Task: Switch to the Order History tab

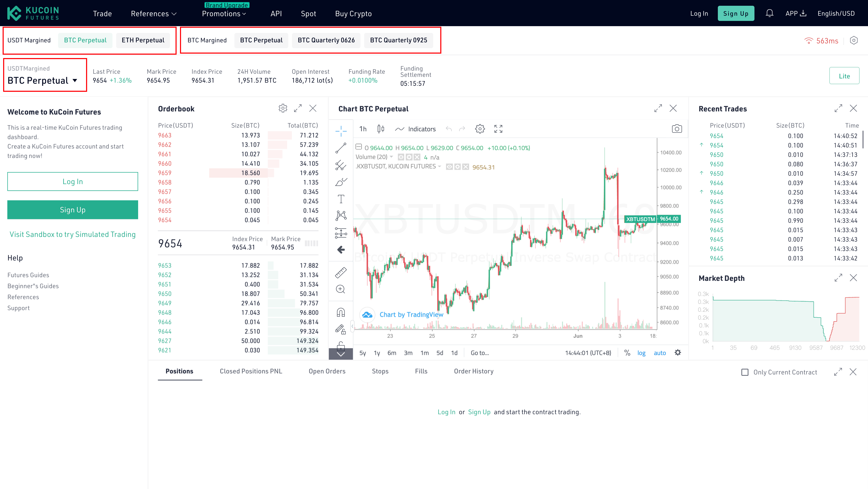Action: [473, 371]
